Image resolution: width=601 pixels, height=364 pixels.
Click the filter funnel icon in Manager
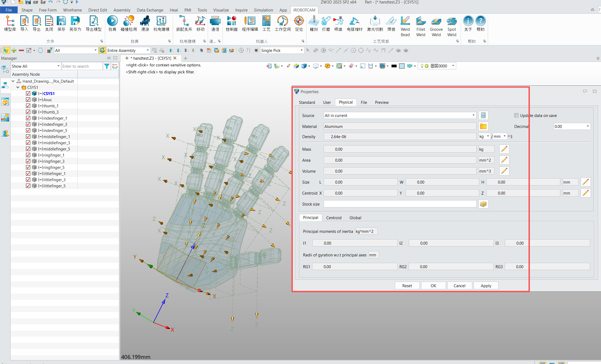tap(107, 66)
